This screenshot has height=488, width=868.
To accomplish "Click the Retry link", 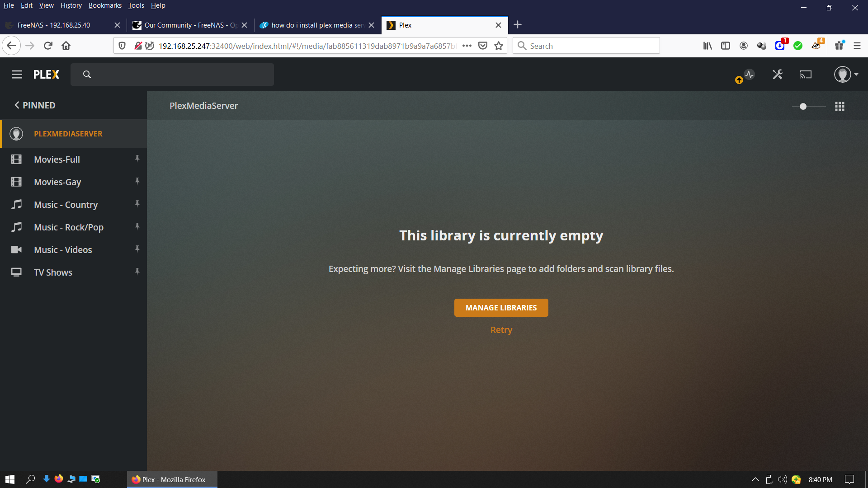I will point(501,330).
